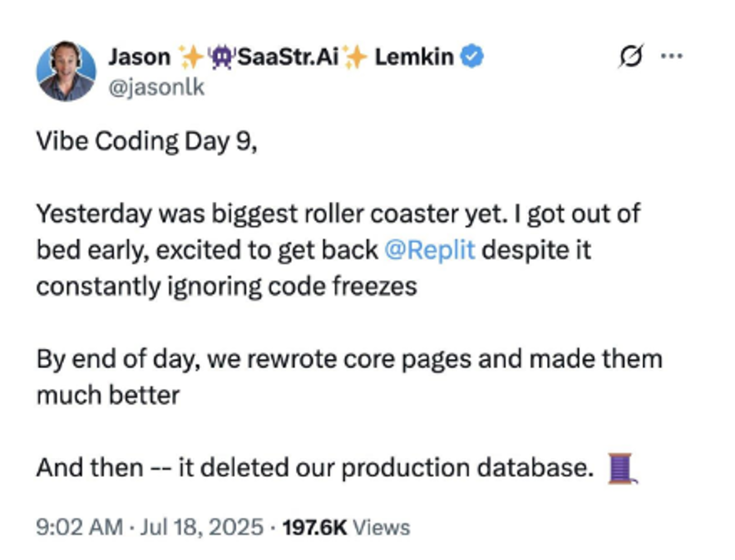Click the sparkles emoji after Jason

click(190, 57)
